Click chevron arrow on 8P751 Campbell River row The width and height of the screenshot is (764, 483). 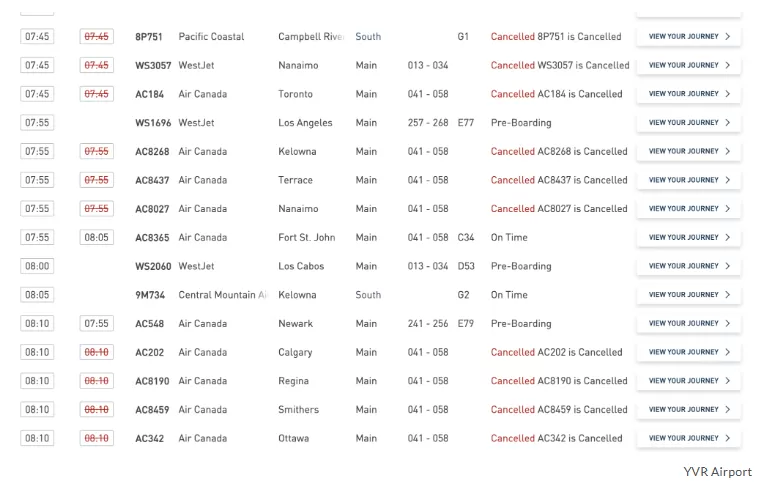(727, 37)
